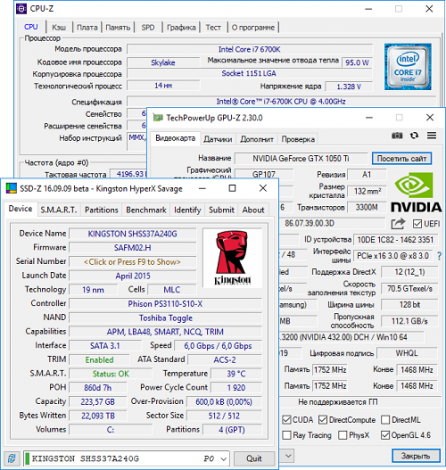This screenshot has width=446, height=470.
Task: Click Skylake code name value in CPU-Z
Action: (163, 63)
